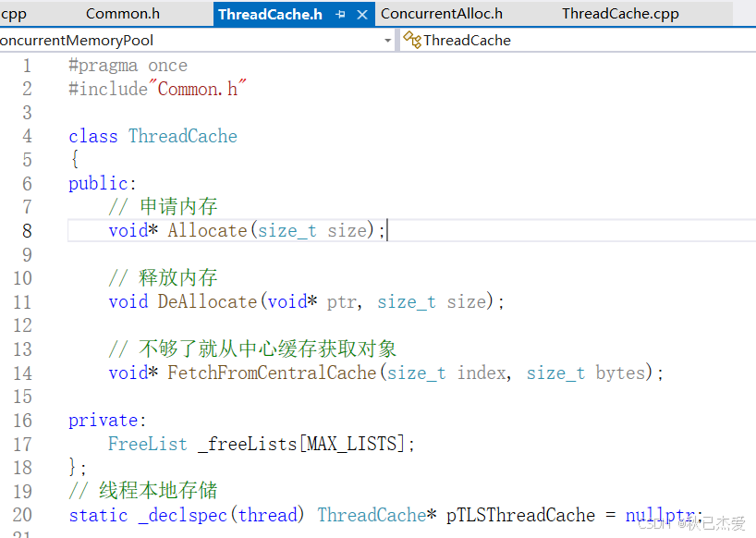Expand the ConcurrentMemoryPool project scope dropdown
This screenshot has width=756, height=538.
coord(387,41)
